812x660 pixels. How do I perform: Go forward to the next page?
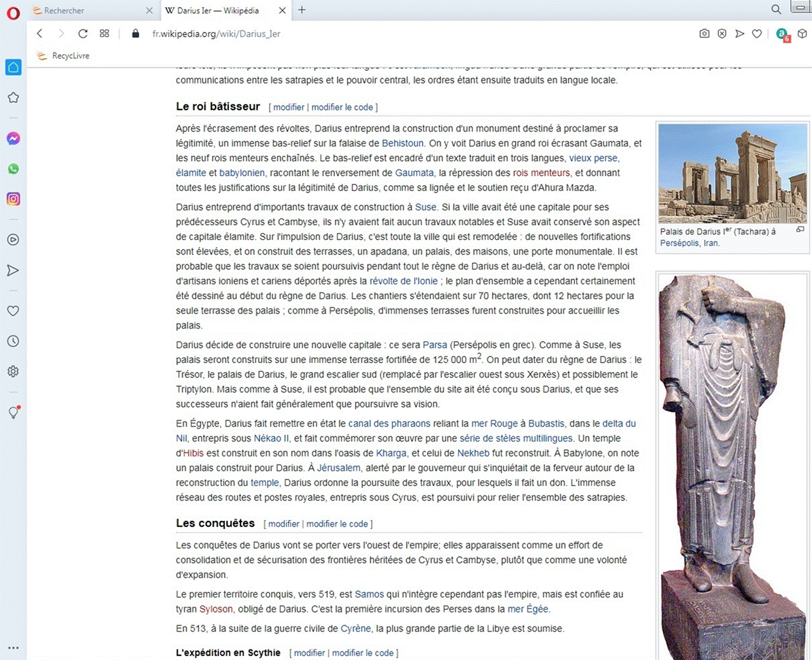[61, 34]
